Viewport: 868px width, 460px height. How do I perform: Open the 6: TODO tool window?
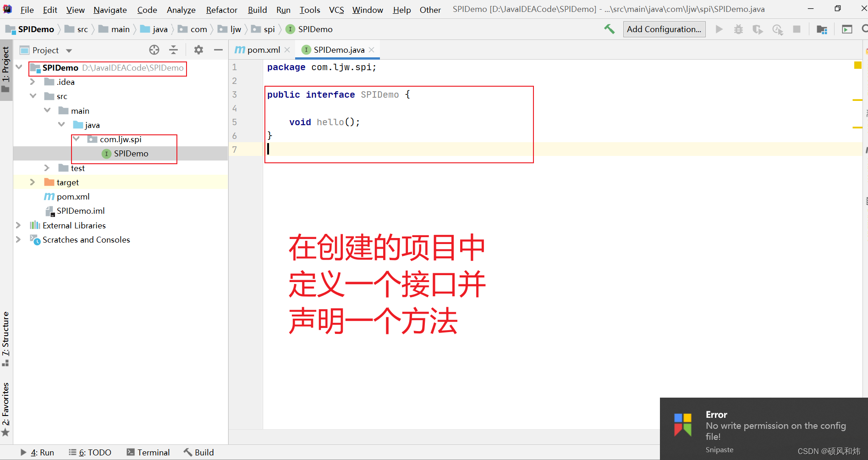(90, 452)
